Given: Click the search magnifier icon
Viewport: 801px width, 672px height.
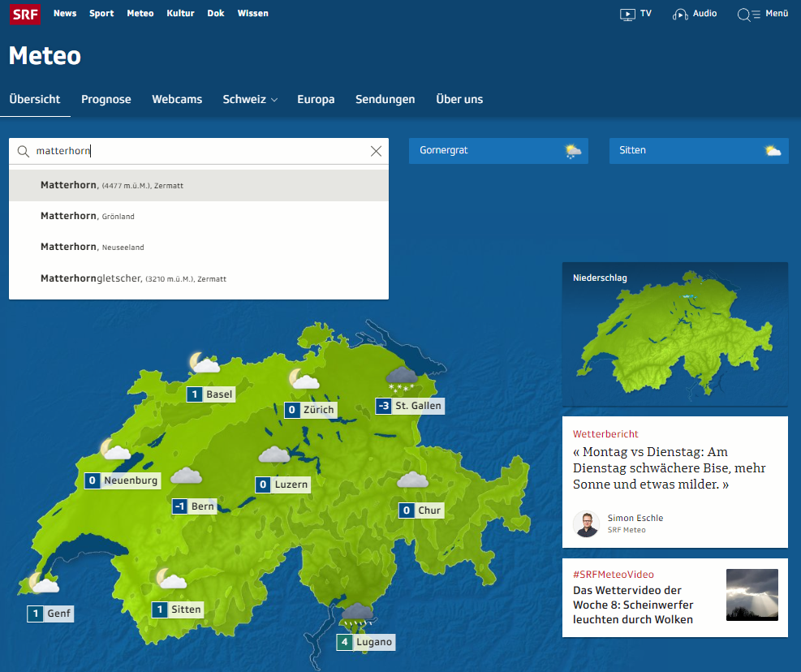Looking at the screenshot, I should point(23,151).
